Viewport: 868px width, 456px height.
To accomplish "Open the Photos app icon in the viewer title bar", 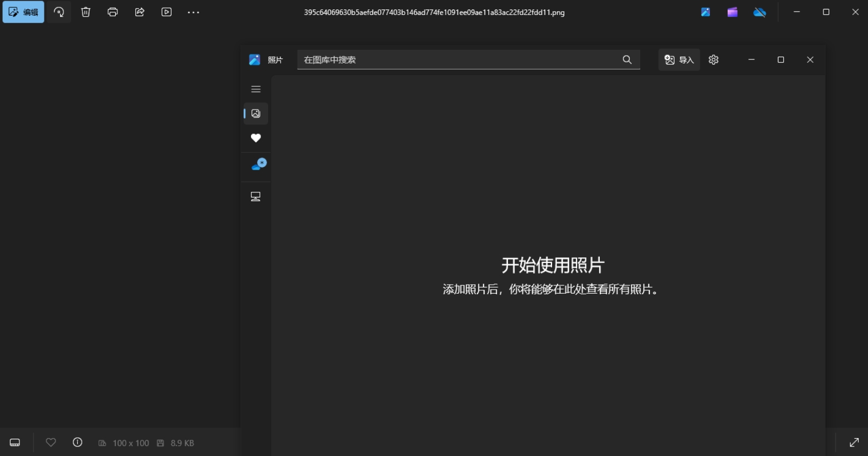I will [706, 12].
